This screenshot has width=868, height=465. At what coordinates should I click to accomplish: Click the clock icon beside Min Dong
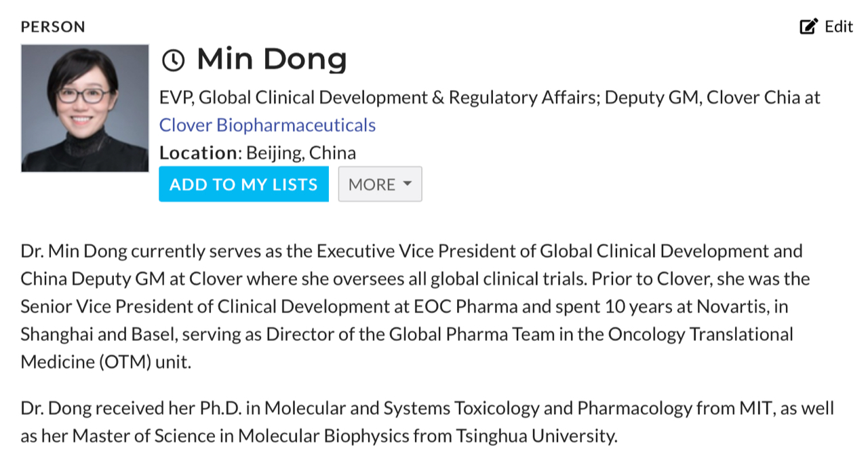[x=174, y=60]
